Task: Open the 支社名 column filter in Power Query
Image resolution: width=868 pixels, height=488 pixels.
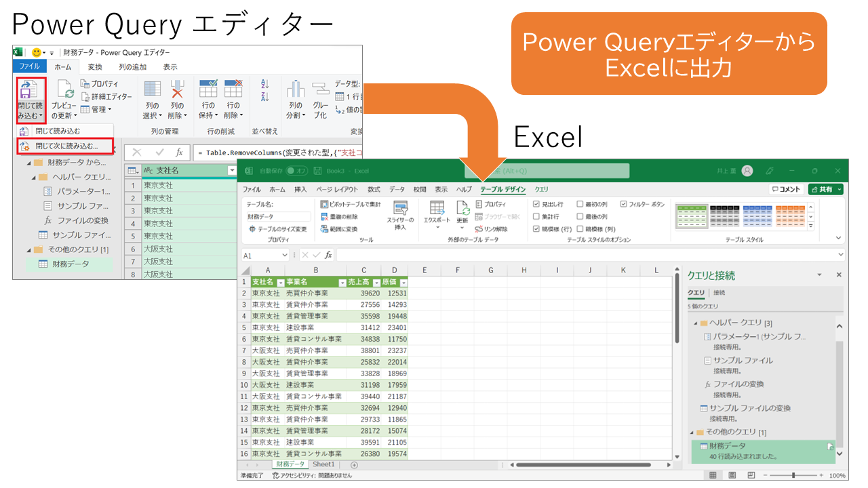Action: click(x=232, y=171)
